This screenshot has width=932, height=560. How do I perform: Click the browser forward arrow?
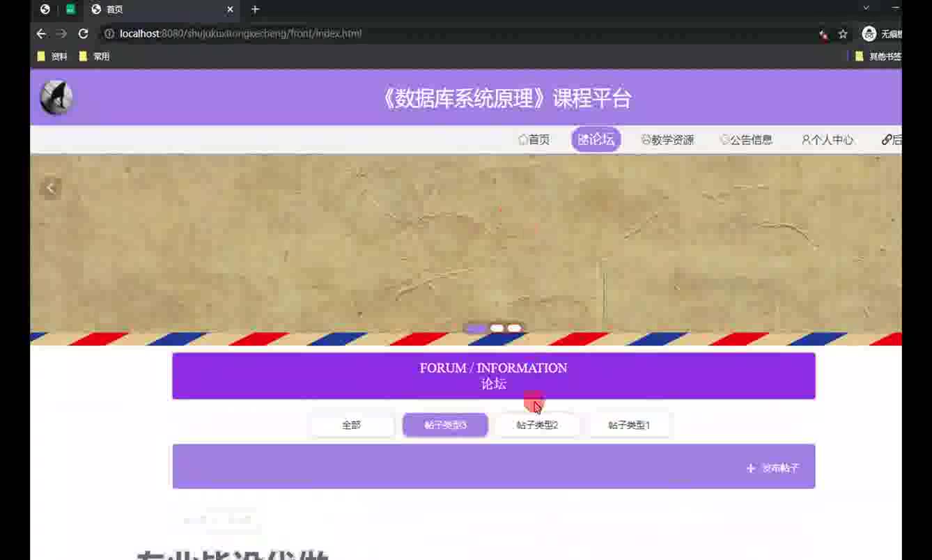click(61, 33)
